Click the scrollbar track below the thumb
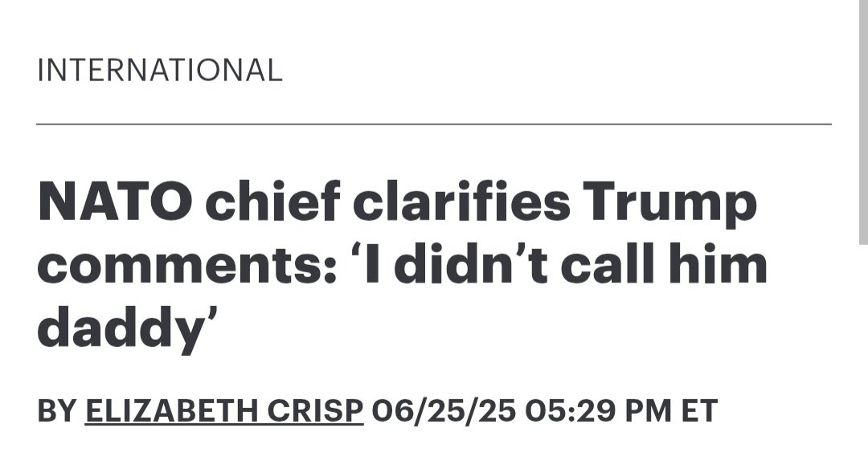Viewport: 868px width, 465px height. pyautogui.click(x=862, y=353)
